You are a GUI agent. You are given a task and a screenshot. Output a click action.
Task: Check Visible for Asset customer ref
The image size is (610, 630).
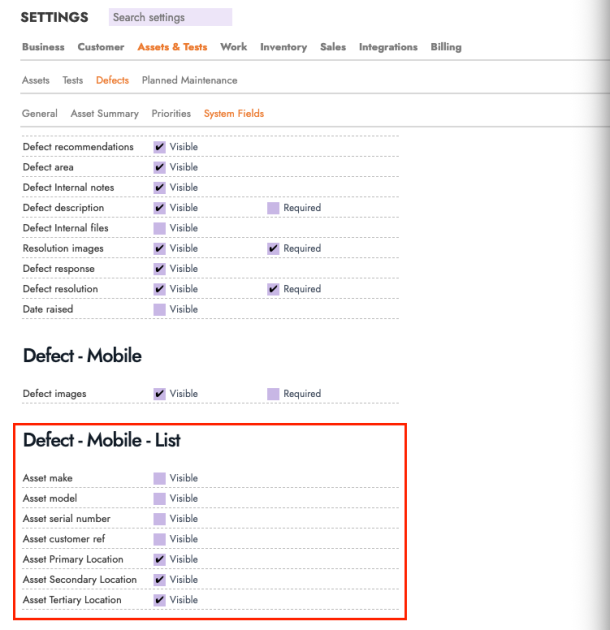159,539
